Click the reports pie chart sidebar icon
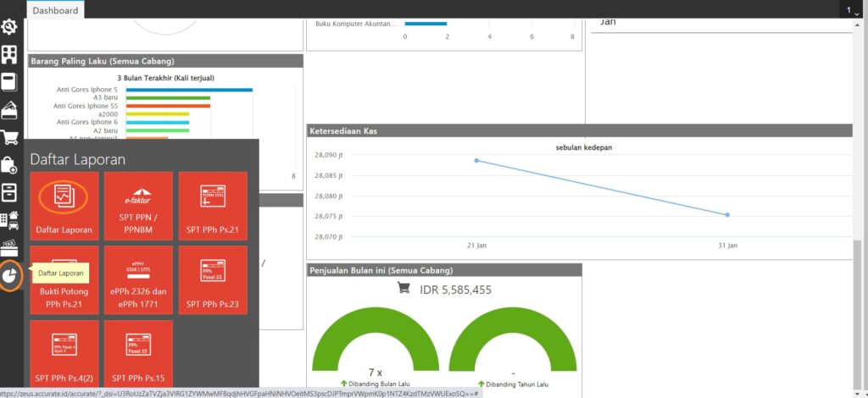Image resolution: width=868 pixels, height=398 pixels. coord(10,276)
